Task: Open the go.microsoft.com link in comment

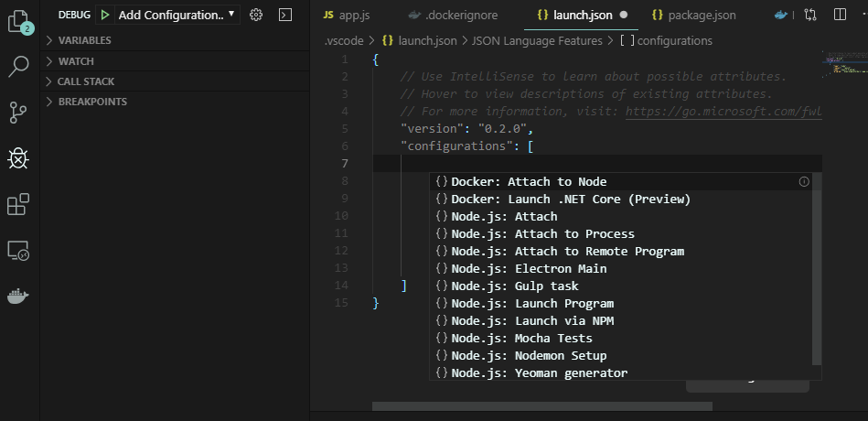Action: [x=723, y=112]
